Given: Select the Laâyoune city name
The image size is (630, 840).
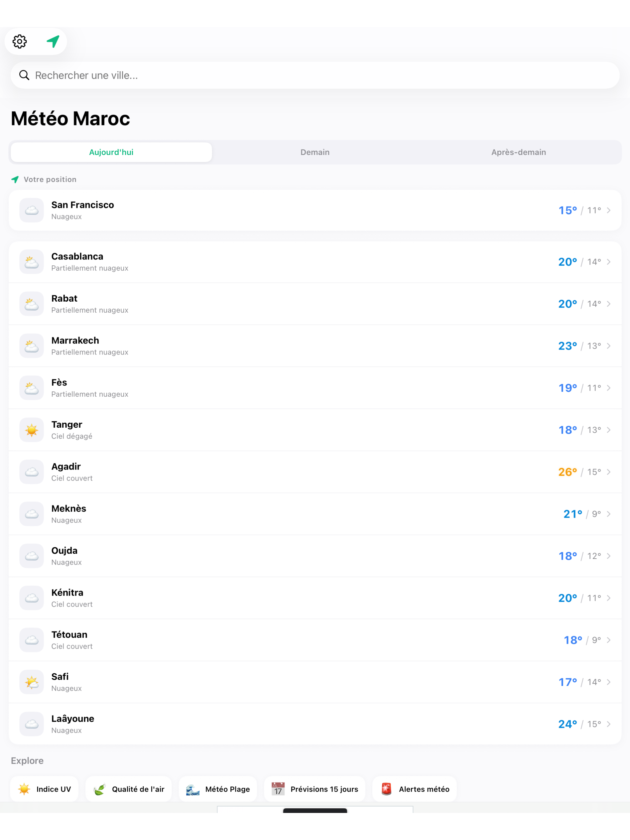Looking at the screenshot, I should click(73, 719).
